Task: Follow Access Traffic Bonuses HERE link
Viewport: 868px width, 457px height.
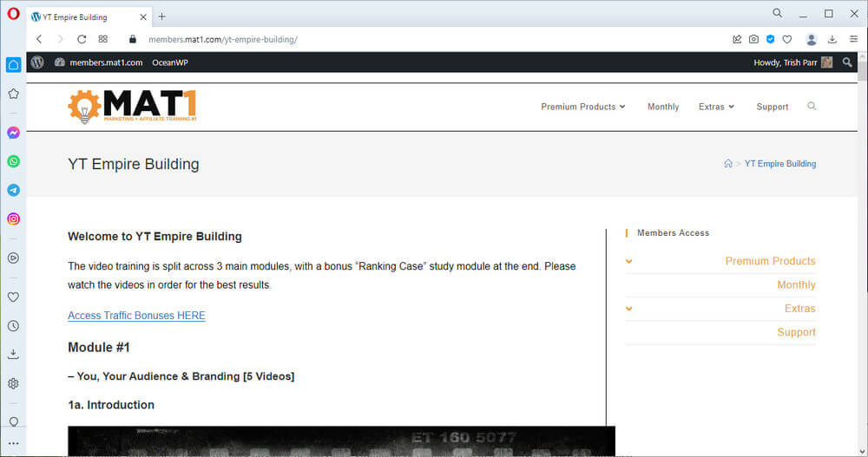Action: pyautogui.click(x=136, y=316)
